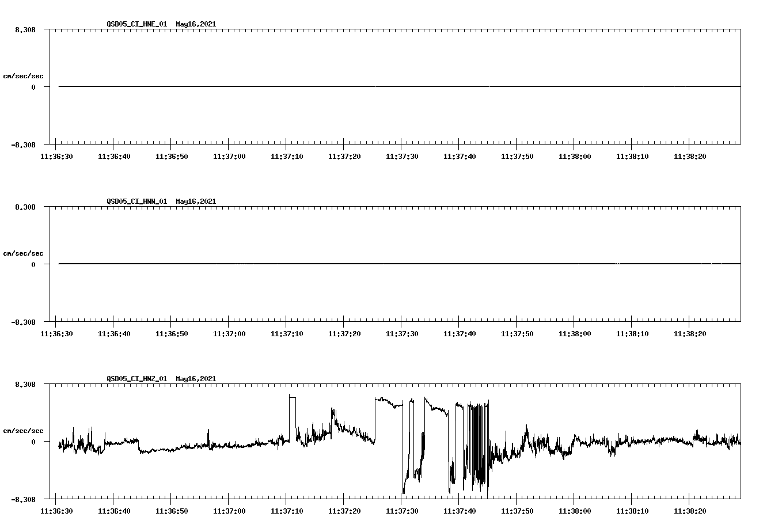Click the 11:37:00 time tick on HNZ axis
Image resolution: width=782 pixels, height=532 pixels.
click(230, 511)
